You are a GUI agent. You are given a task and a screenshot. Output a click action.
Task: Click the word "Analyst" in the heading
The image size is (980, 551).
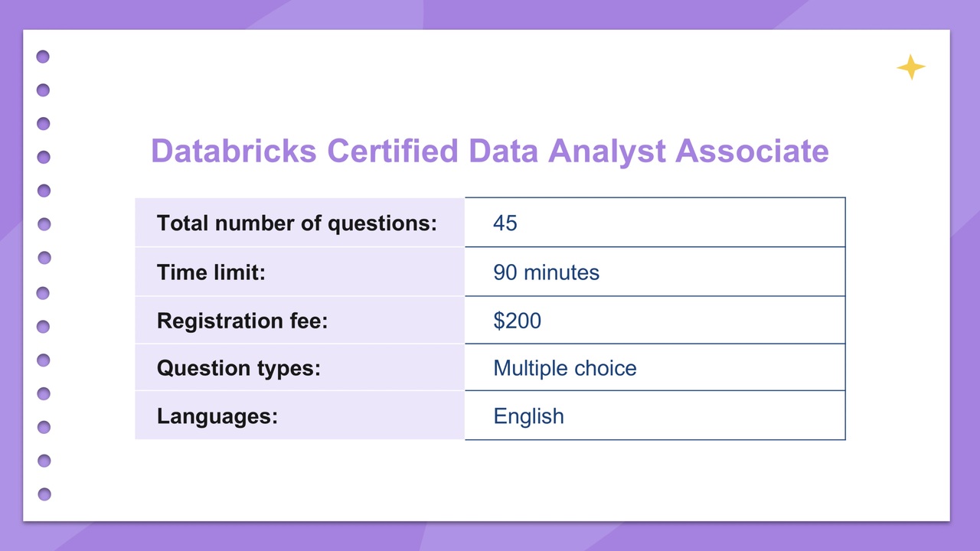tap(606, 151)
